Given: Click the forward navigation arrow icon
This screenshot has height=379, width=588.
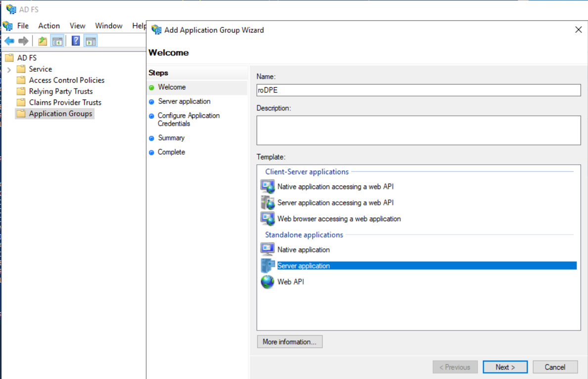Looking at the screenshot, I should (x=23, y=41).
